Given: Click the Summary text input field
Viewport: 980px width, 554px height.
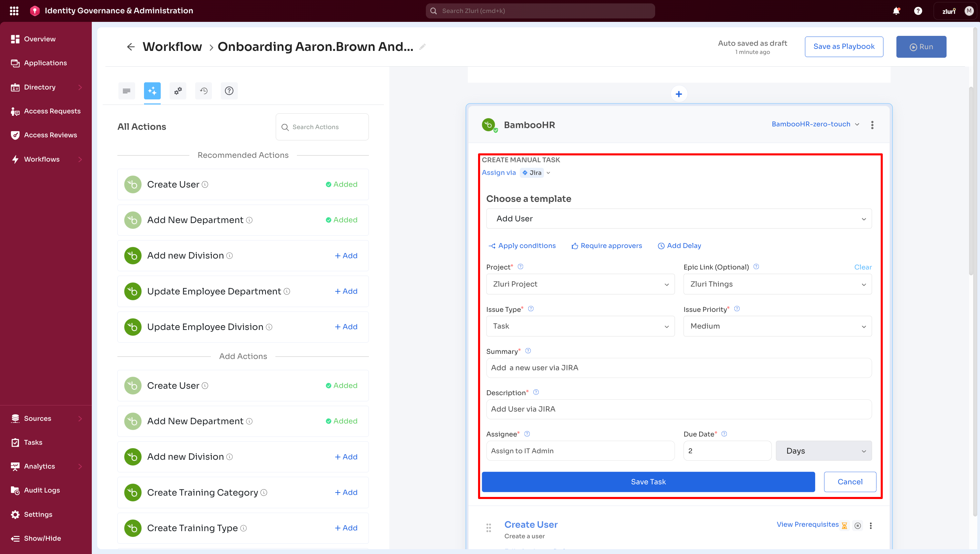Looking at the screenshot, I should click(679, 368).
